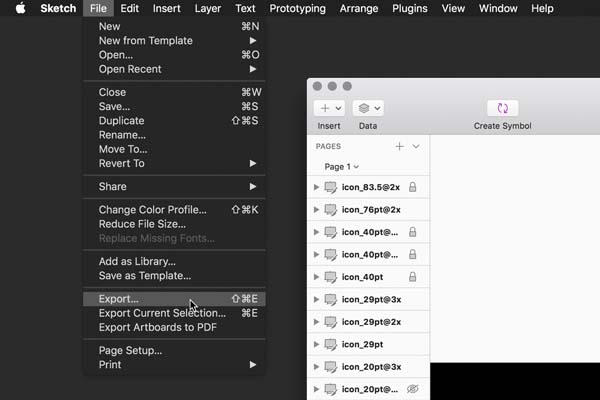Screen dimensions: 600x400
Task: Click the Insert plus icon in toolbar
Action: (325, 108)
